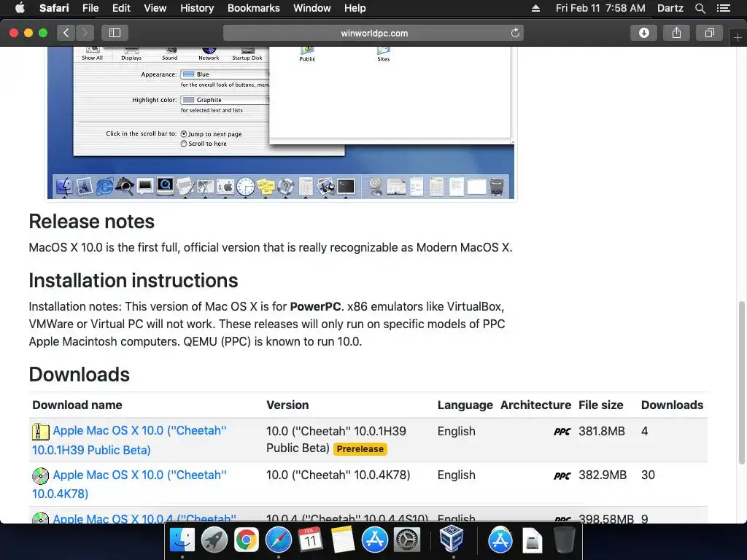Click the Downloads column header

(x=672, y=405)
